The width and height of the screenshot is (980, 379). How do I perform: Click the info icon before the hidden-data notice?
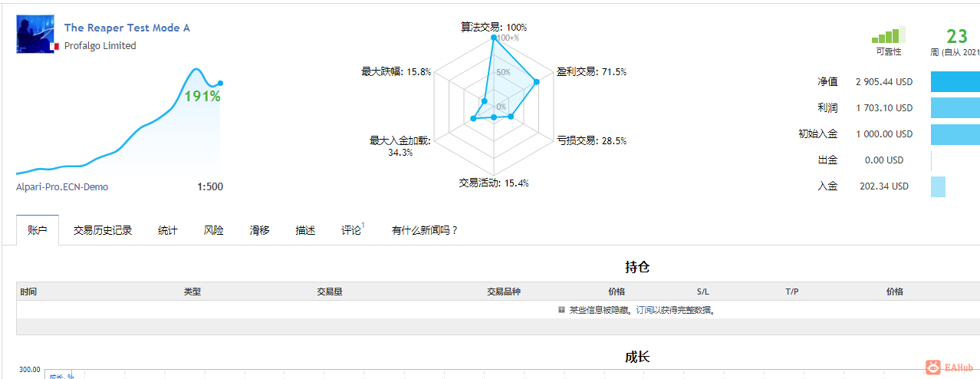click(562, 310)
